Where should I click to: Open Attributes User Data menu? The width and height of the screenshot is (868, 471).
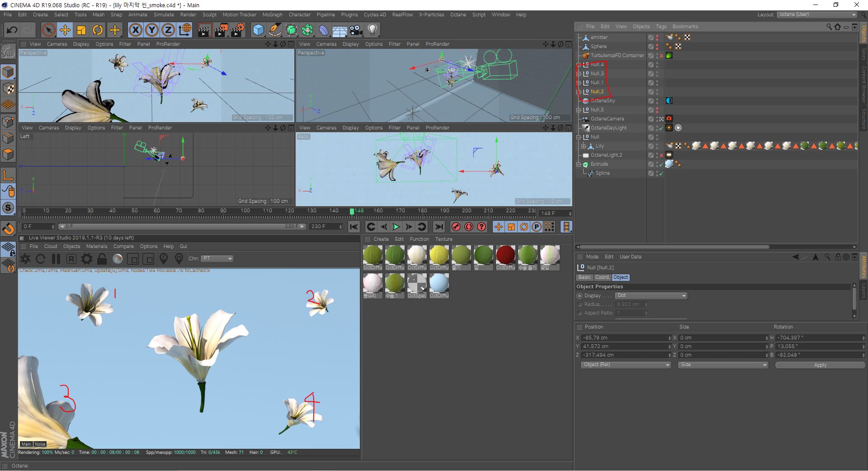point(630,257)
